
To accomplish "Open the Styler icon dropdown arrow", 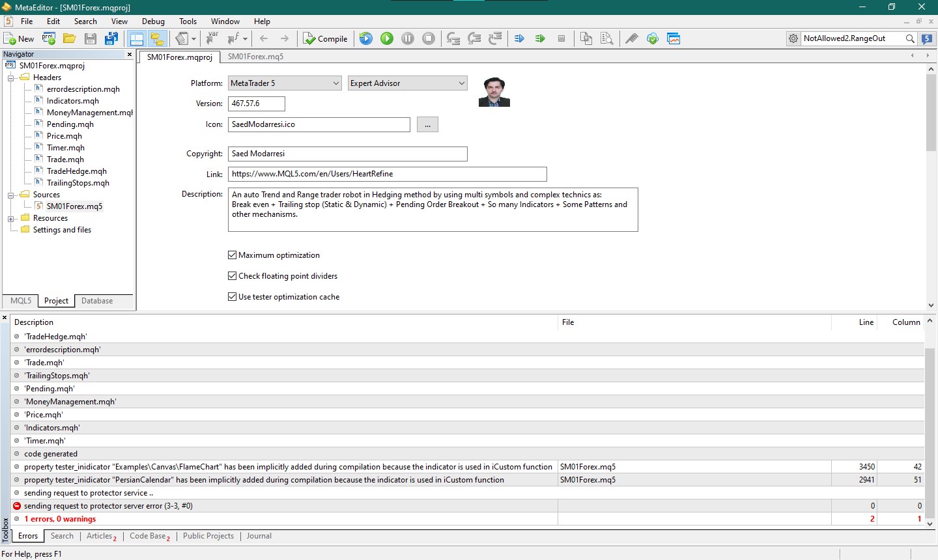I will click(193, 38).
